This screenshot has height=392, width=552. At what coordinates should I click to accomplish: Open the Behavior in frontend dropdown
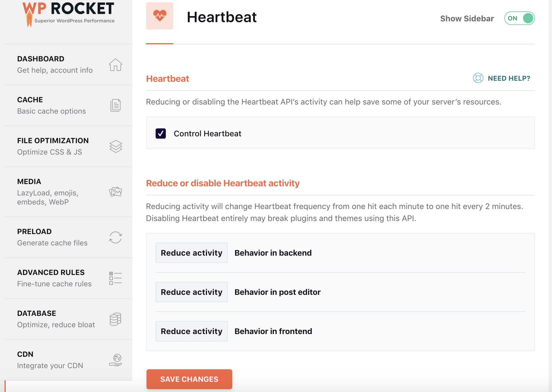pyautogui.click(x=191, y=331)
